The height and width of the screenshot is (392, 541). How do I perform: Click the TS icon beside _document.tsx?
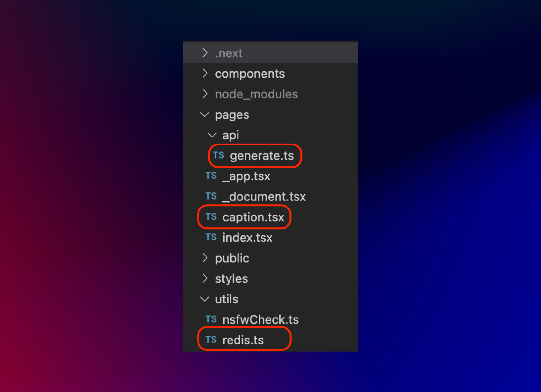coord(211,196)
